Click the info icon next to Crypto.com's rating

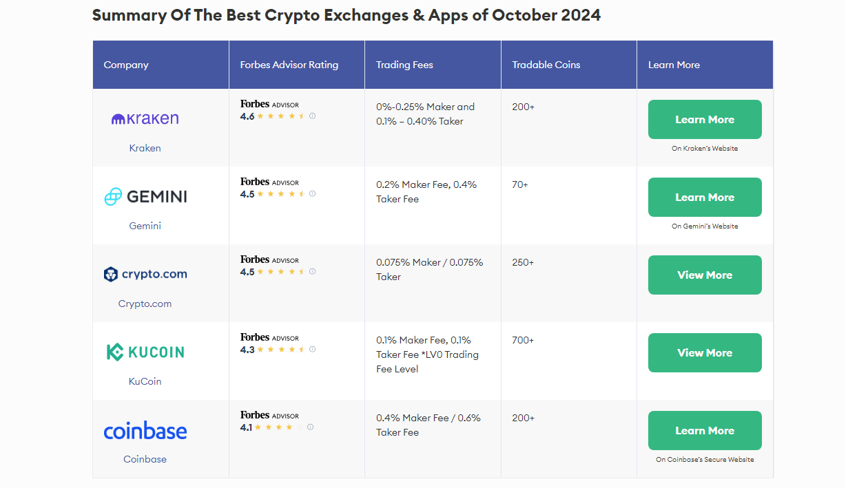pos(312,271)
